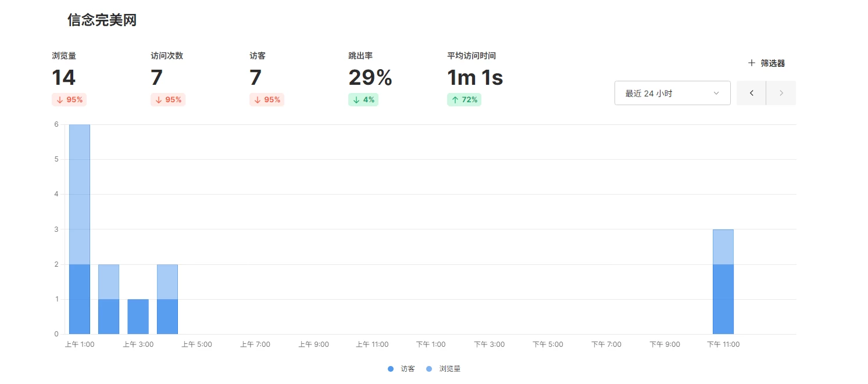Click the 浏览量 legend color dot
The width and height of the screenshot is (868, 384).
429,369
